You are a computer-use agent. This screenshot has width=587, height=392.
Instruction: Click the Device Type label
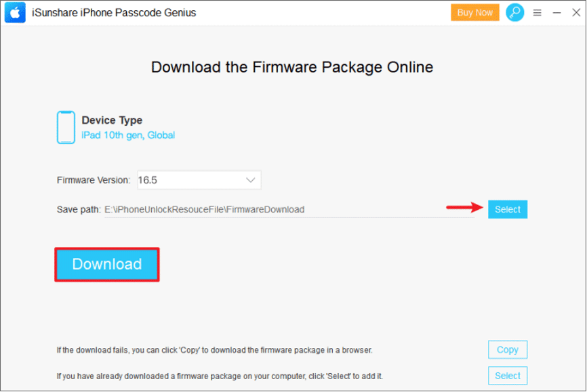pos(112,121)
